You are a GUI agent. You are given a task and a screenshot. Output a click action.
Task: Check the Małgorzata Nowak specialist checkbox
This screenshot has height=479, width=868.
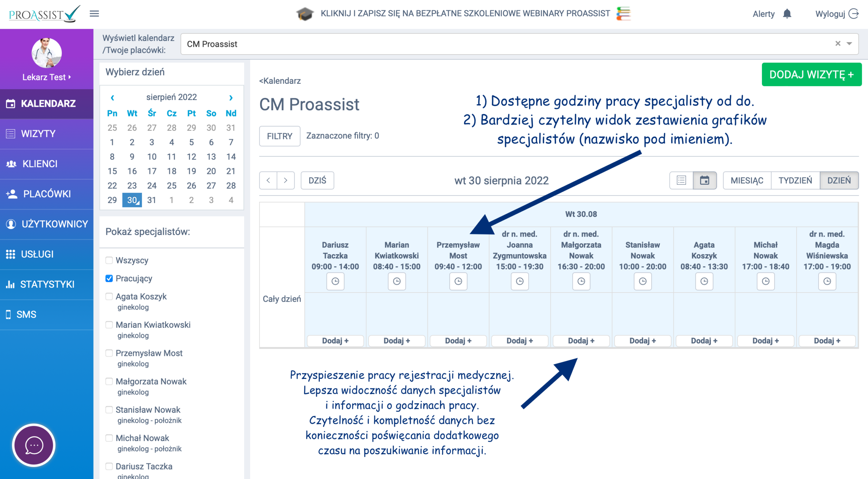pyautogui.click(x=109, y=381)
